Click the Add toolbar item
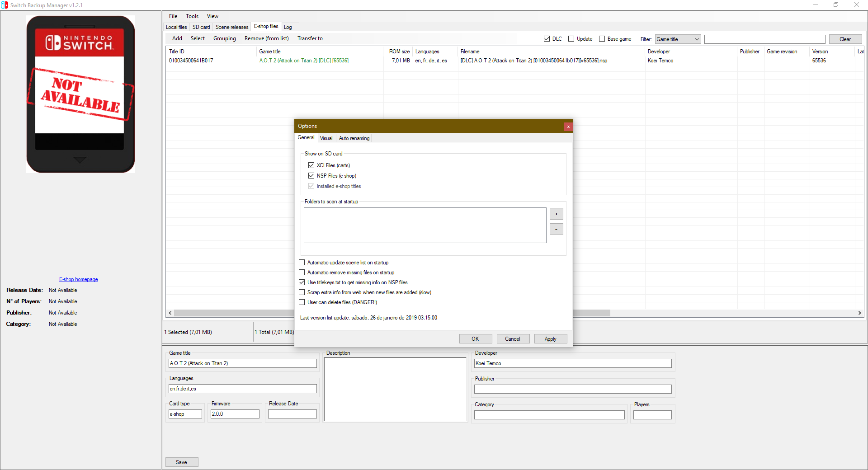868x470 pixels. coord(177,38)
